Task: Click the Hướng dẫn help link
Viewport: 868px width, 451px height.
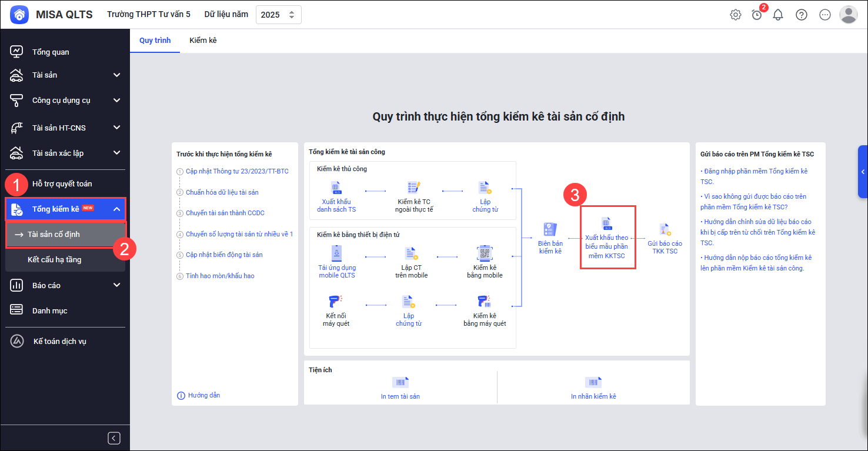Action: (203, 395)
